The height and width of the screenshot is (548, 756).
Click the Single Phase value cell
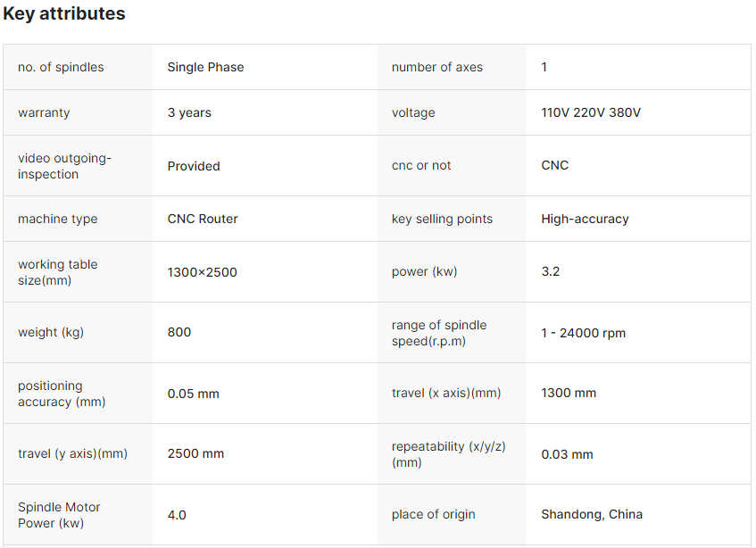(205, 67)
